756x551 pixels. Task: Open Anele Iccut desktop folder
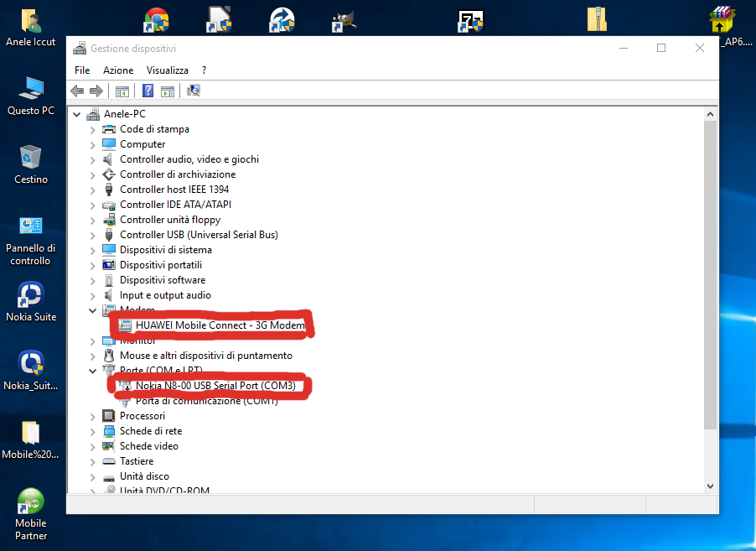coord(31,28)
